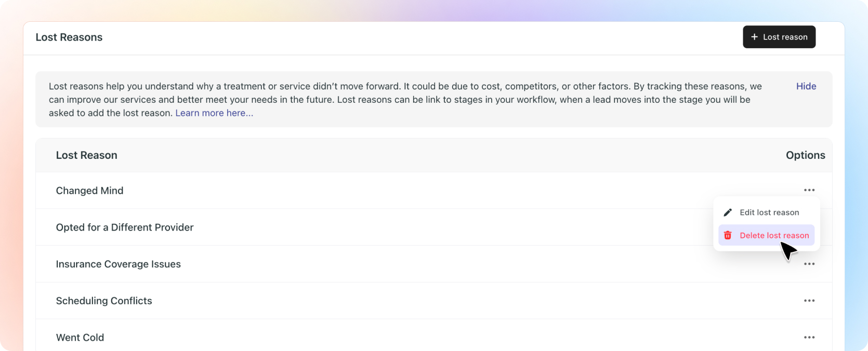
Task: Click the Lost Reason column header
Action: pyautogui.click(x=86, y=155)
